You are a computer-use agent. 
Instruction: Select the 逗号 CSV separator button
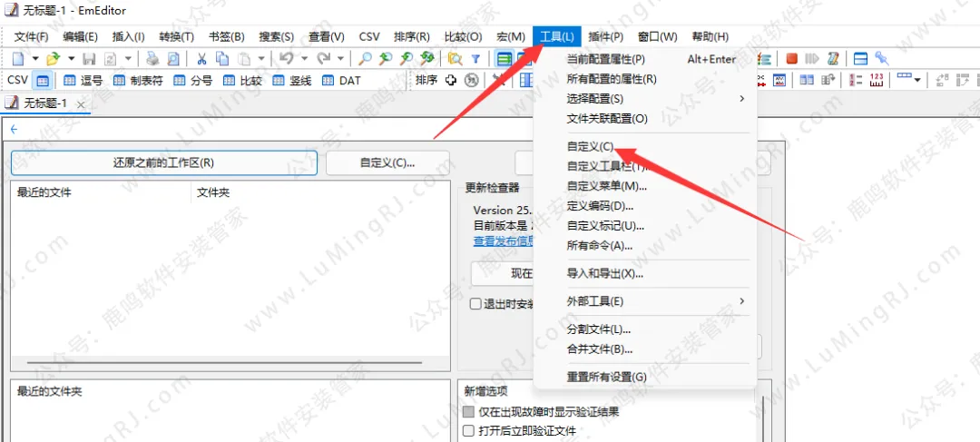click(83, 81)
